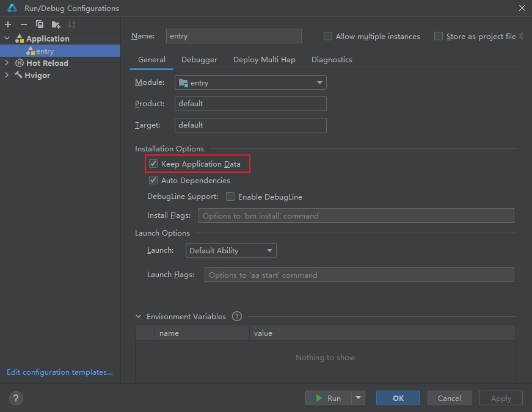
Task: Click the Run button
Action: [329, 398]
